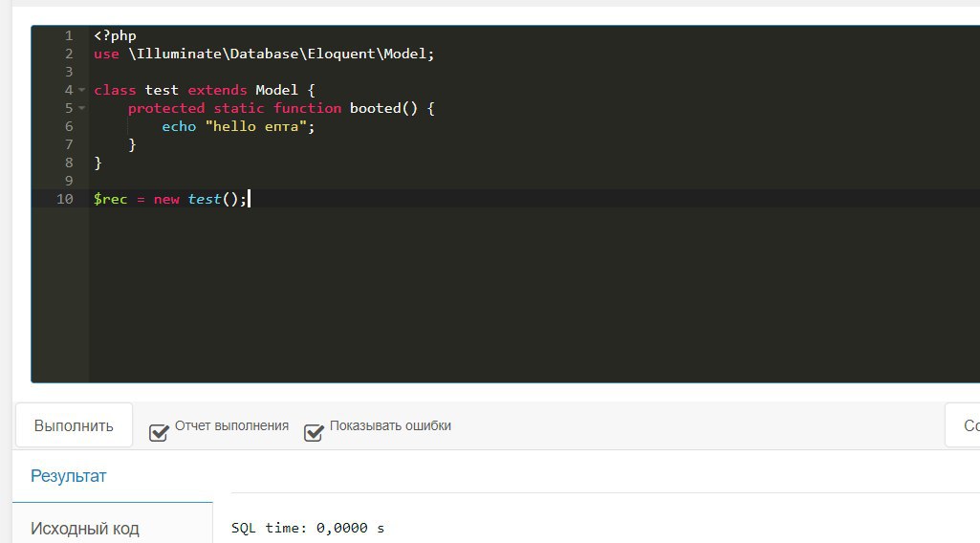Click the text 'use \Illuminate\Database\Eloquent\Model;'
980x543 pixels.
pos(264,54)
